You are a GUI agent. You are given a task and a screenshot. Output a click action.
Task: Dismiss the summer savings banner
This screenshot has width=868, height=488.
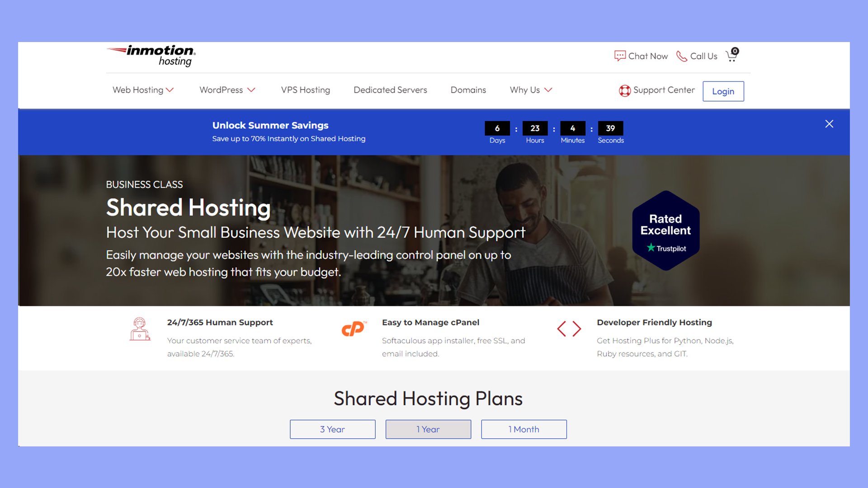tap(830, 124)
